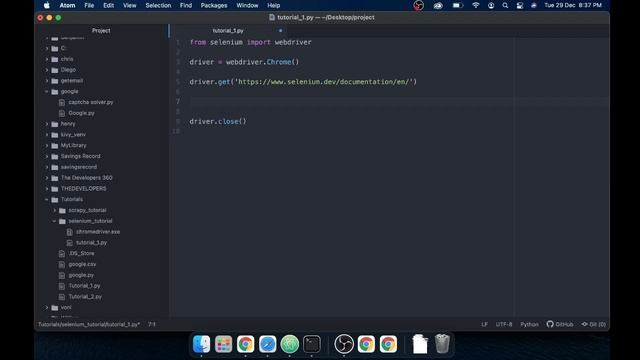Screen dimensions: 640x360
Task: Expand the Savings Record folder
Action: [x=47, y=156]
